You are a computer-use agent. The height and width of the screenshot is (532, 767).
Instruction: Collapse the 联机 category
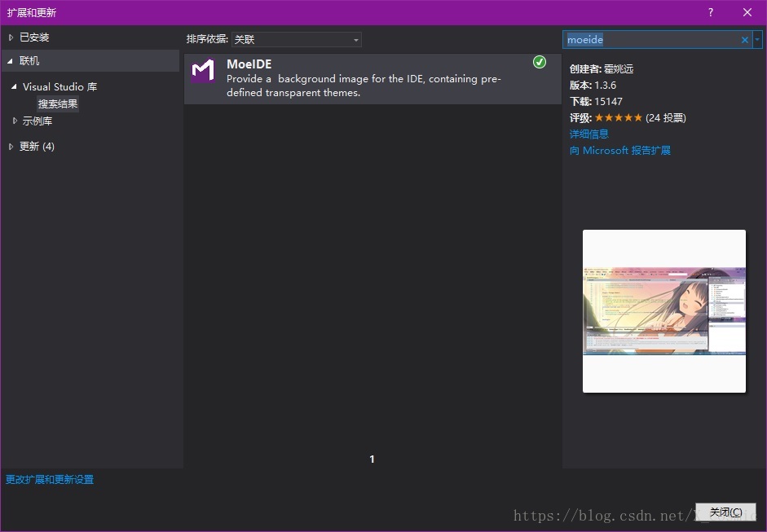10,61
